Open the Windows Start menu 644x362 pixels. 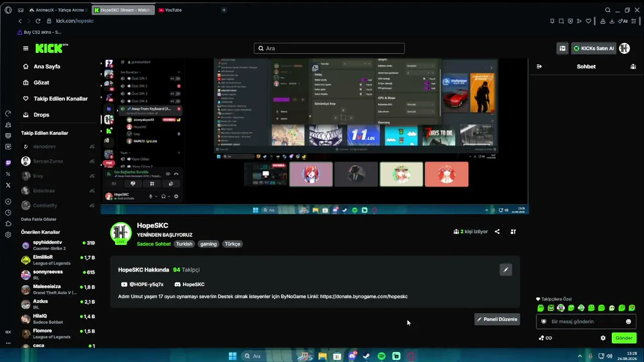click(232, 356)
